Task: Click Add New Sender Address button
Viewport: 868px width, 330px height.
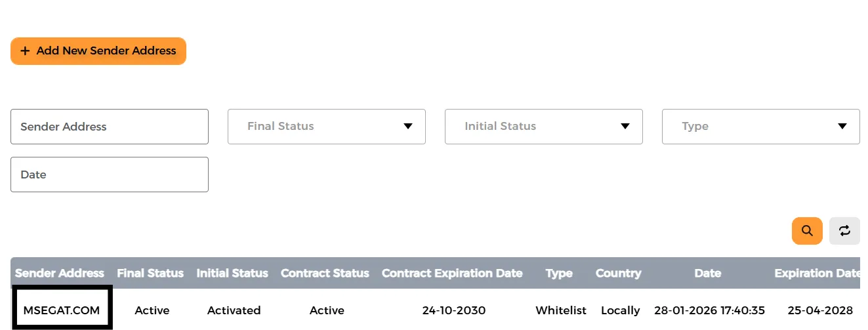Action: [x=98, y=51]
